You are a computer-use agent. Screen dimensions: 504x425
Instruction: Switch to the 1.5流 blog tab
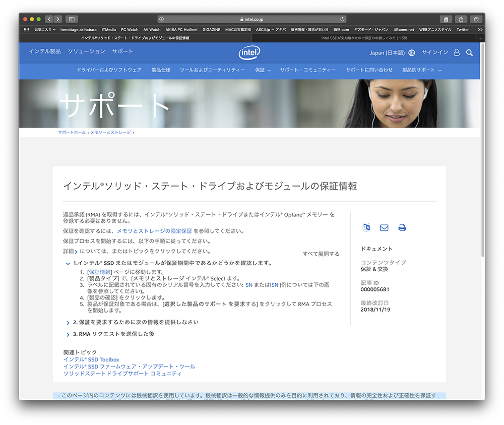click(x=364, y=38)
